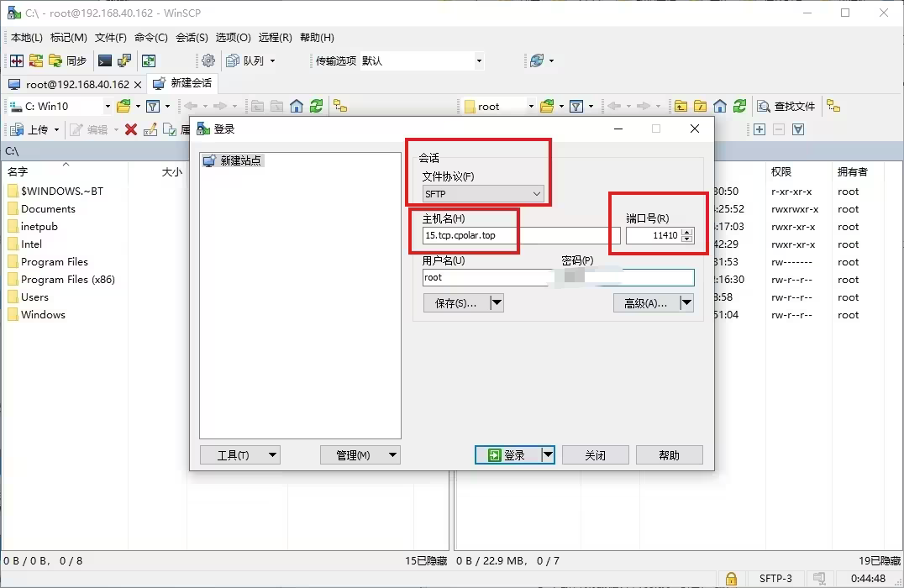Click local panel directory tree icon
This screenshot has width=904, height=588.
pyautogui.click(x=340, y=106)
